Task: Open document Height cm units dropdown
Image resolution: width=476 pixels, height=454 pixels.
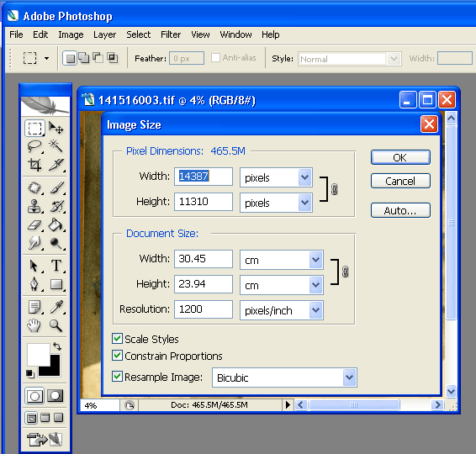Action: [x=315, y=285]
